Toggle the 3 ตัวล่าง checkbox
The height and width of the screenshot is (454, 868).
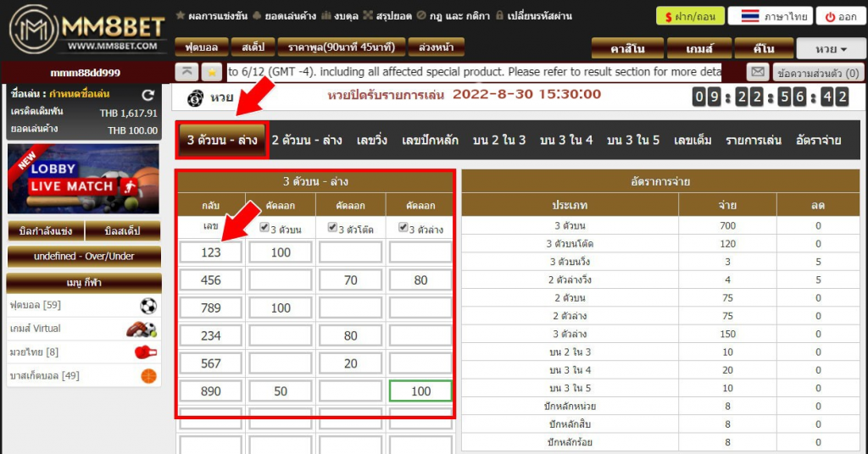[x=403, y=227]
